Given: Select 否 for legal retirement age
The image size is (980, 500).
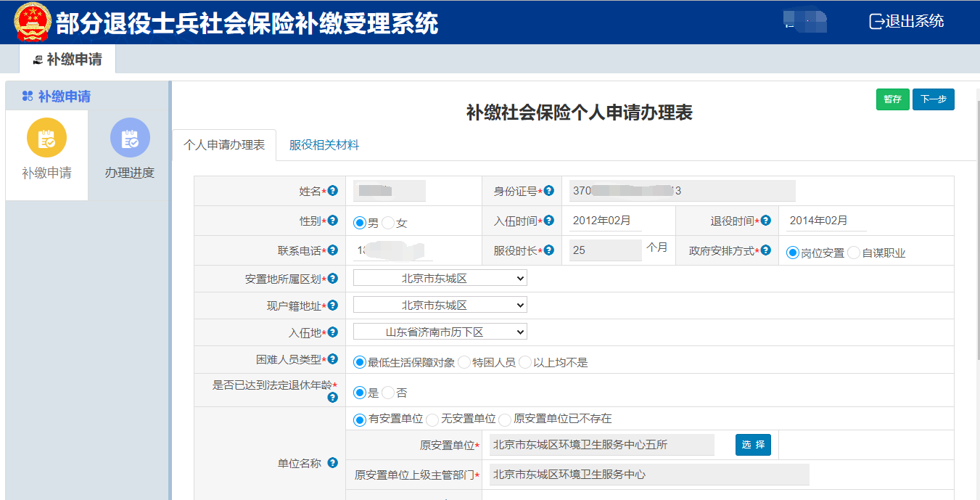Looking at the screenshot, I should tap(388, 393).
